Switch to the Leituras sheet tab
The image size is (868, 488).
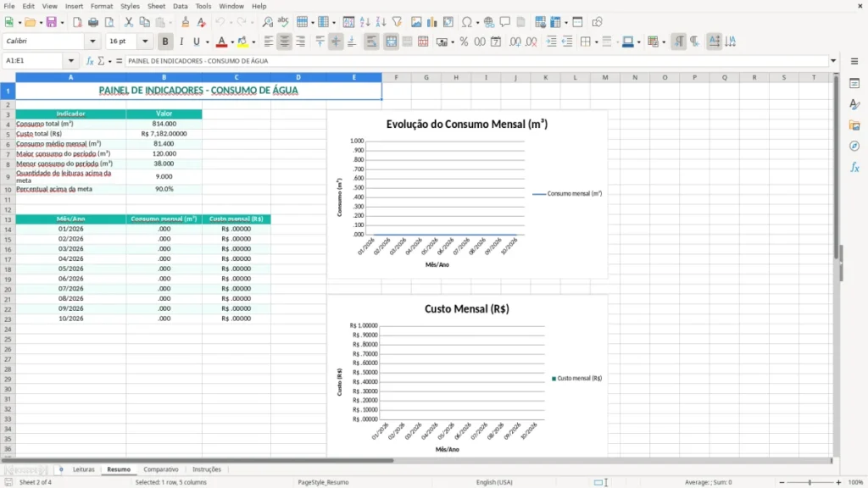pyautogui.click(x=84, y=469)
